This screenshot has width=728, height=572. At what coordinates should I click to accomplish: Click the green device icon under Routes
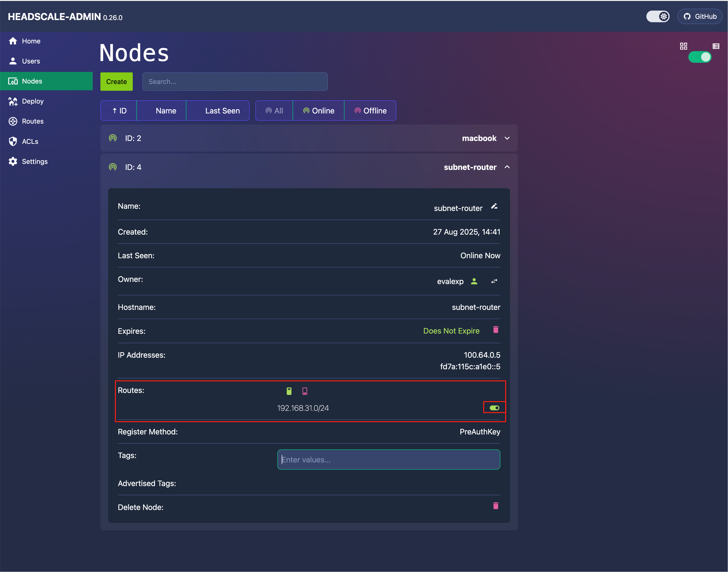point(289,391)
